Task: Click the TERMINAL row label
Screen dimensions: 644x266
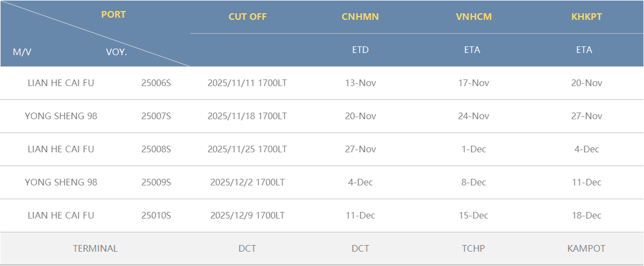Action: click(95, 249)
